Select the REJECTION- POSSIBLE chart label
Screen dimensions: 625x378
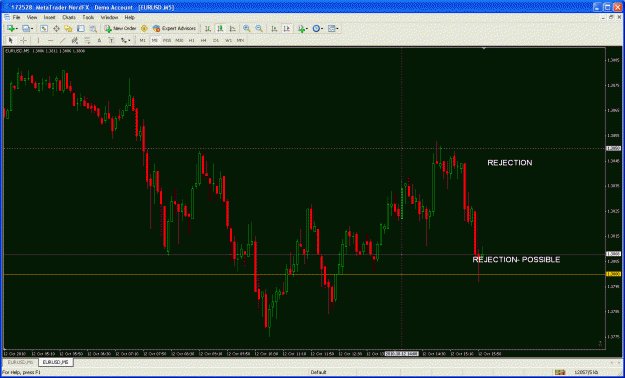pyautogui.click(x=516, y=260)
